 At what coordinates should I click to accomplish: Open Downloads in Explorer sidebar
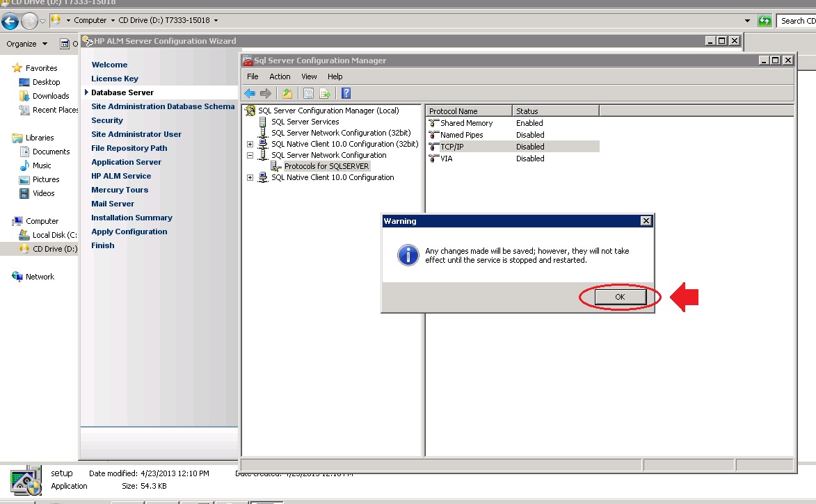coord(51,96)
